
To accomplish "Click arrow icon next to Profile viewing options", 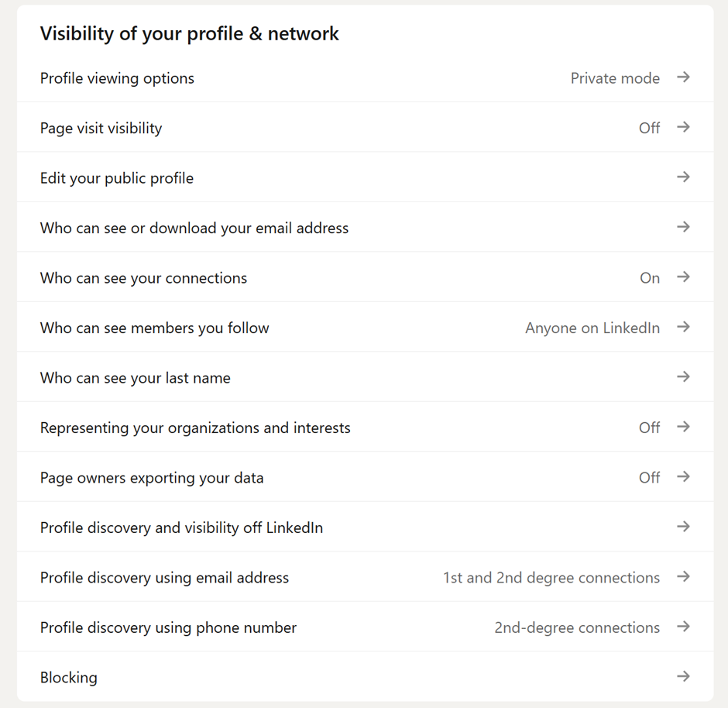I will pos(683,77).
